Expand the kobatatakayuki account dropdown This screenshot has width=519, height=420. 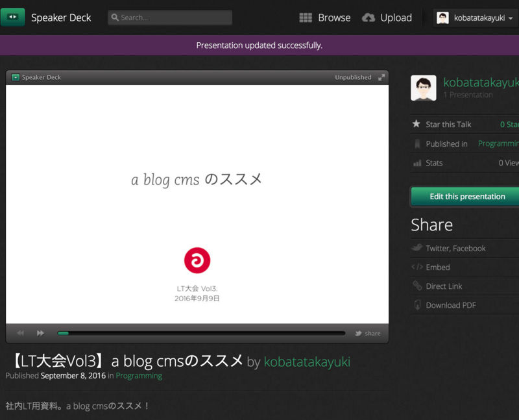511,18
